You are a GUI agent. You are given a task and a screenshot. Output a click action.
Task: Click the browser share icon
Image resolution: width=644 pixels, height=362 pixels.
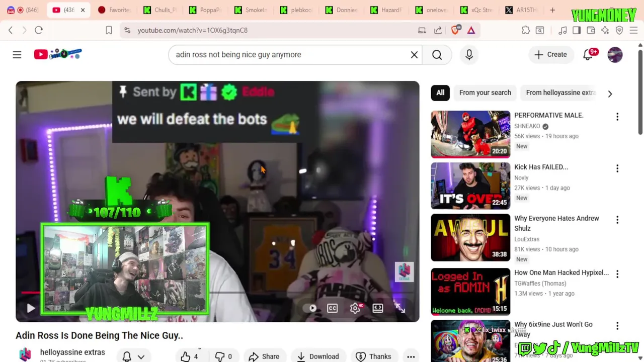point(438,30)
